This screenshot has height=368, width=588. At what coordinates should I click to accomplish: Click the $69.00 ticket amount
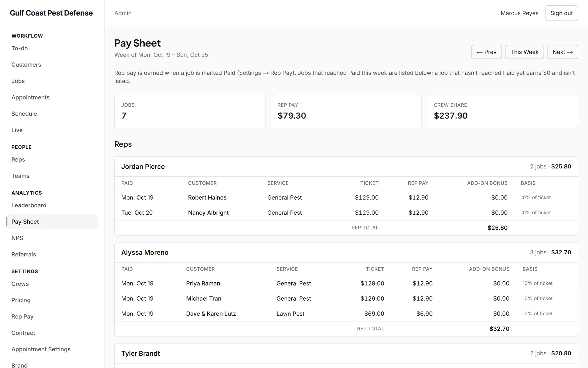374,314
